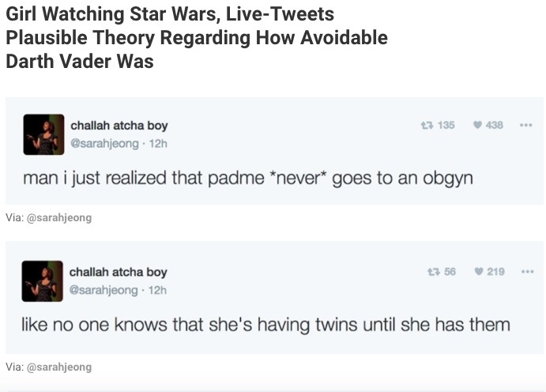This screenshot has width=546, height=392.
Task: Click the 438 likes count
Action: point(495,126)
